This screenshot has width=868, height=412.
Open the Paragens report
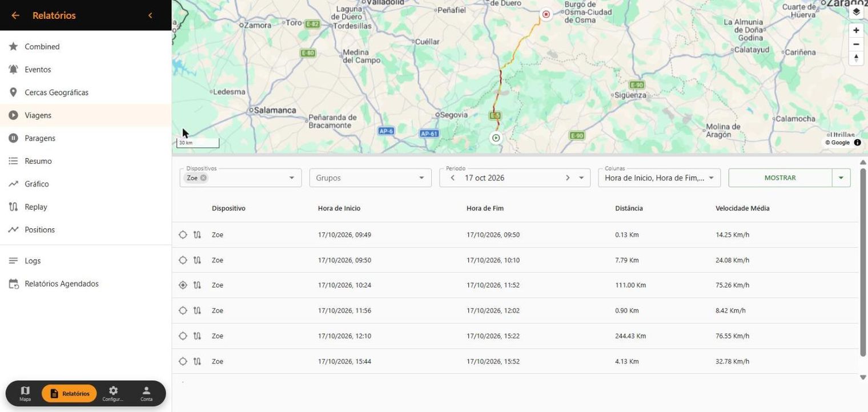(86, 138)
